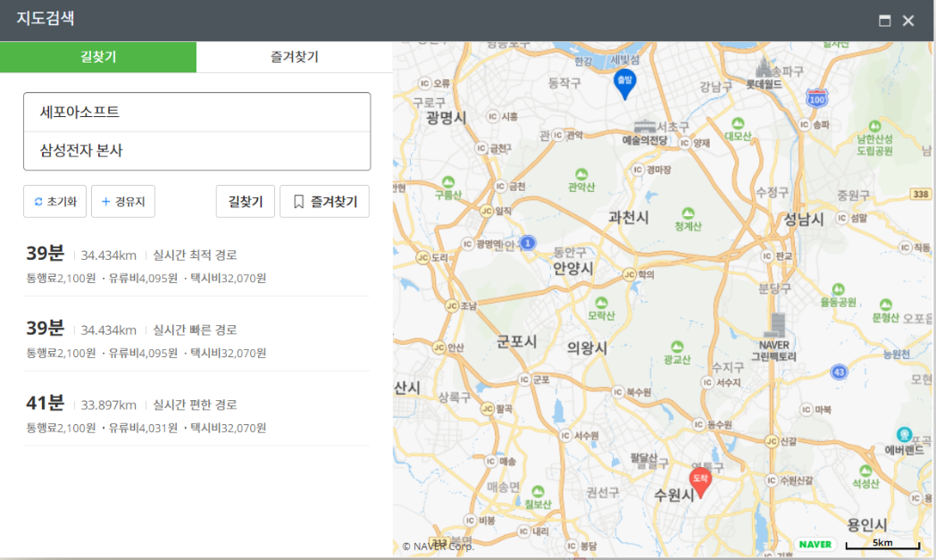The width and height of the screenshot is (936, 560).
Task: Select the 실시간 빠른 경로 route
Action: tap(196, 339)
